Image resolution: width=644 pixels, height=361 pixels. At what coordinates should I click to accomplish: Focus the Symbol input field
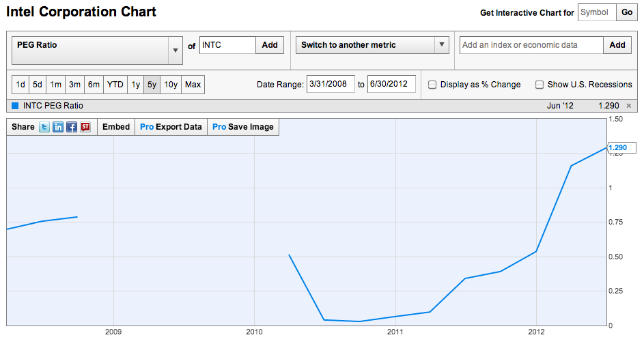coord(597,12)
